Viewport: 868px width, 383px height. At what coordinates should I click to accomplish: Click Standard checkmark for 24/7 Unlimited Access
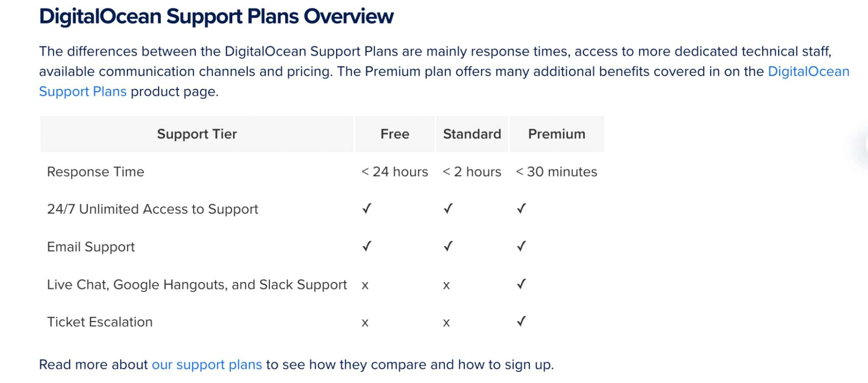[x=448, y=209]
